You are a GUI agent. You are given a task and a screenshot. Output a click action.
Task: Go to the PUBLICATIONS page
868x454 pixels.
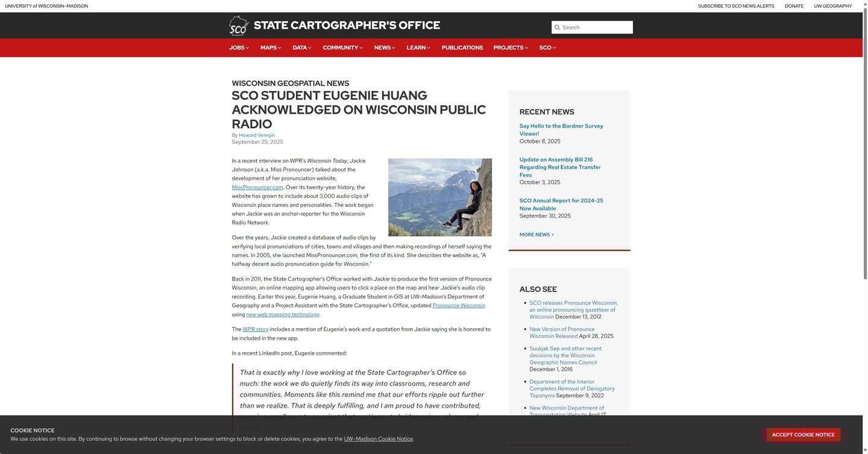click(462, 48)
